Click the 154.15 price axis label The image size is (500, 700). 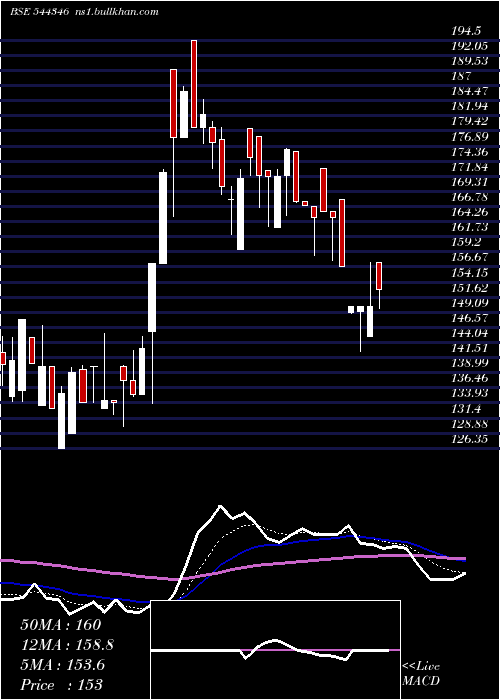[x=469, y=272]
